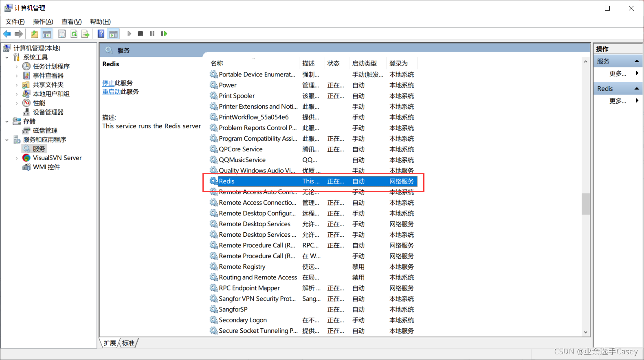Toggle the Show/Hide console tree icon
The width and height of the screenshot is (644, 360).
(x=47, y=34)
